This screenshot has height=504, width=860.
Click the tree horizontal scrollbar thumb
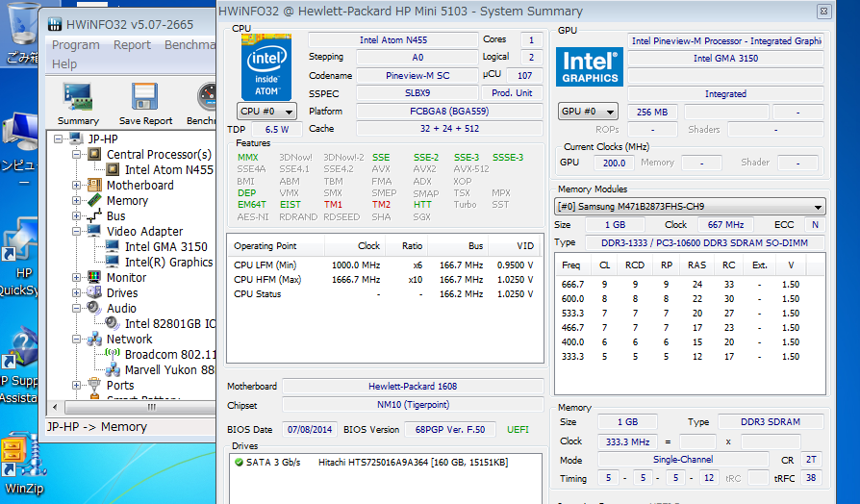(140, 408)
